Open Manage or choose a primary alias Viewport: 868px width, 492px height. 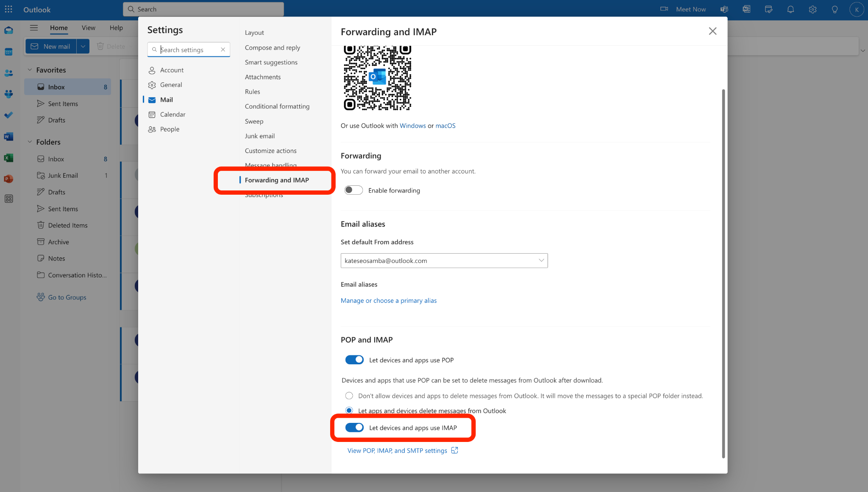389,300
